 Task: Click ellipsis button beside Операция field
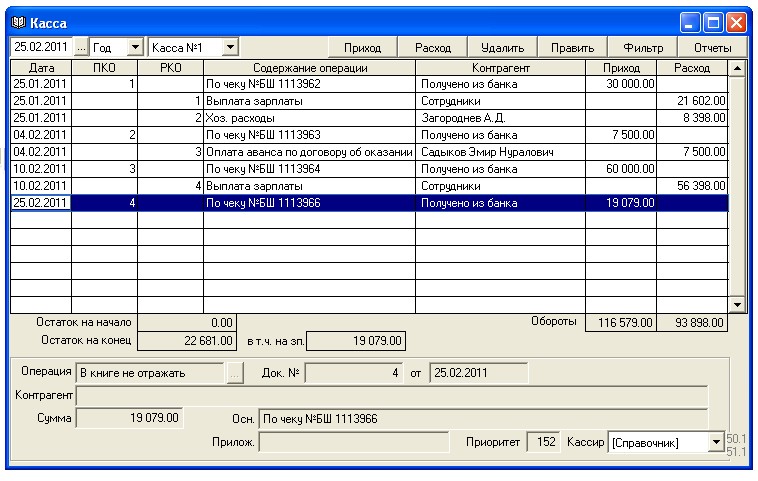235,372
